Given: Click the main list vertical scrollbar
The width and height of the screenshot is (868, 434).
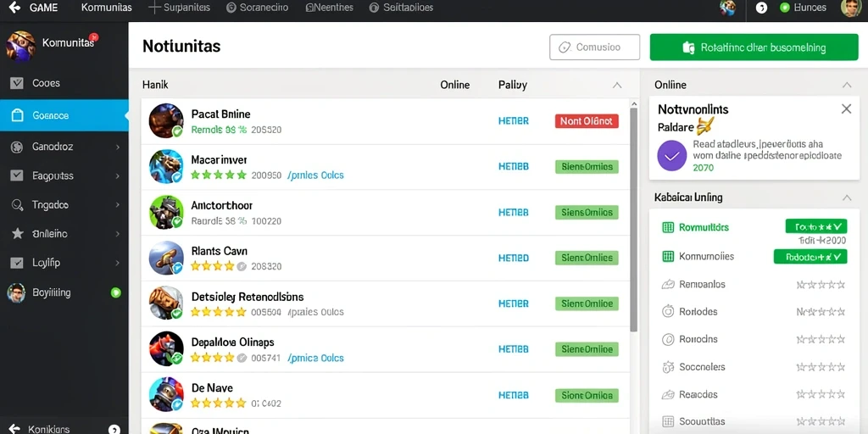Looking at the screenshot, I should coord(634,219).
